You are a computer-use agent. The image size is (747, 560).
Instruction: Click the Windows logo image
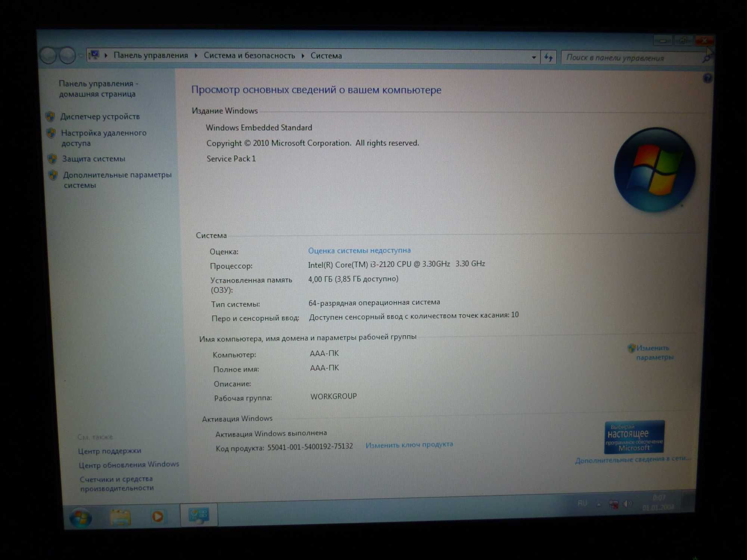tap(654, 170)
